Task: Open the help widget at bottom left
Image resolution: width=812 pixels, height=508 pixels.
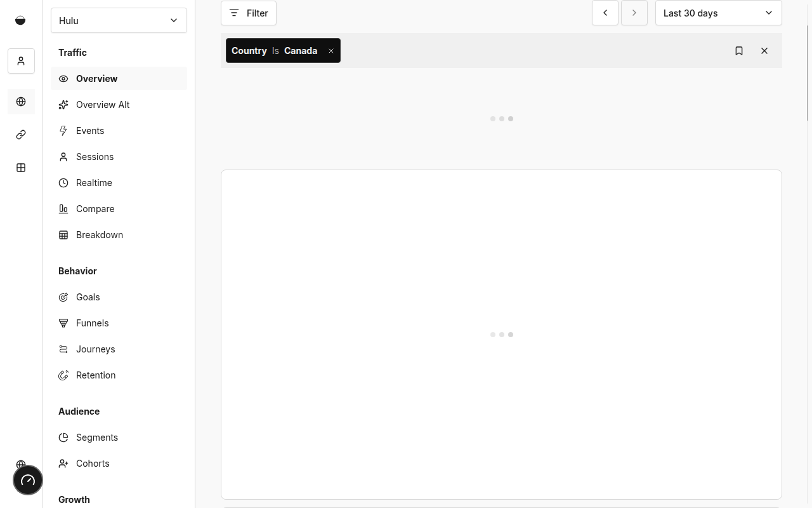Action: click(x=28, y=480)
